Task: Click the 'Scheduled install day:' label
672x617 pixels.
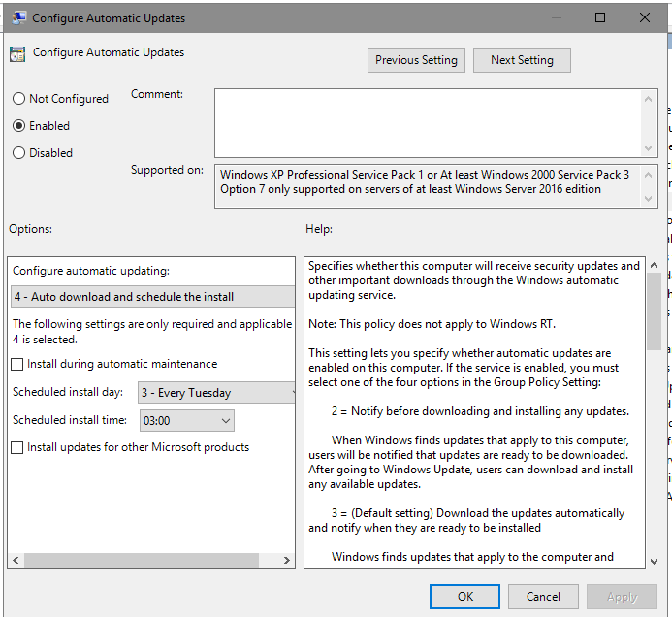Action: click(68, 392)
